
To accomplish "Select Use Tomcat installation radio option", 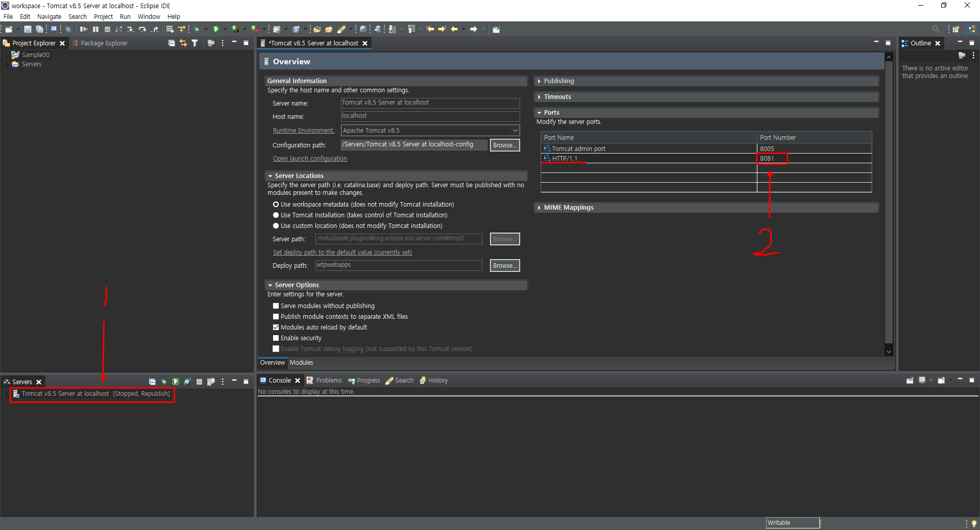I will 276,215.
